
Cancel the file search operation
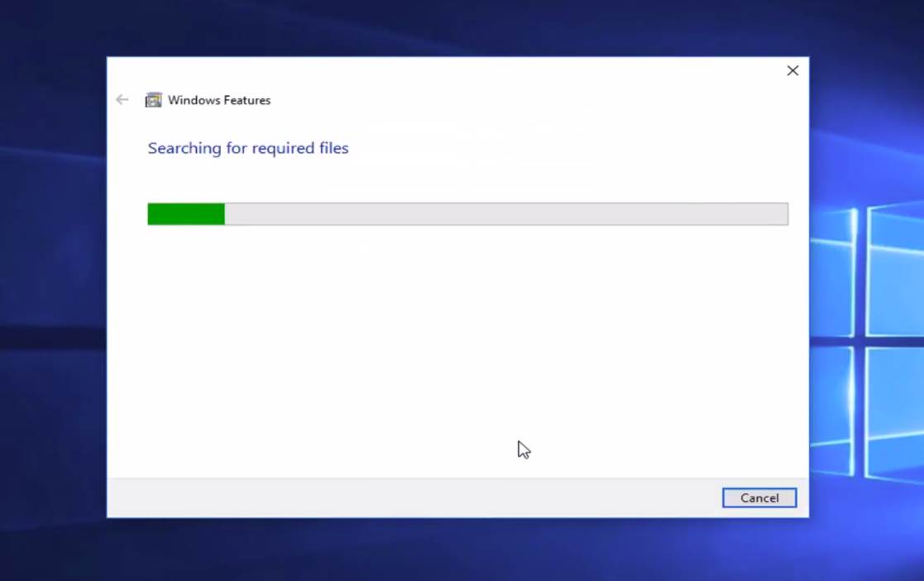759,497
